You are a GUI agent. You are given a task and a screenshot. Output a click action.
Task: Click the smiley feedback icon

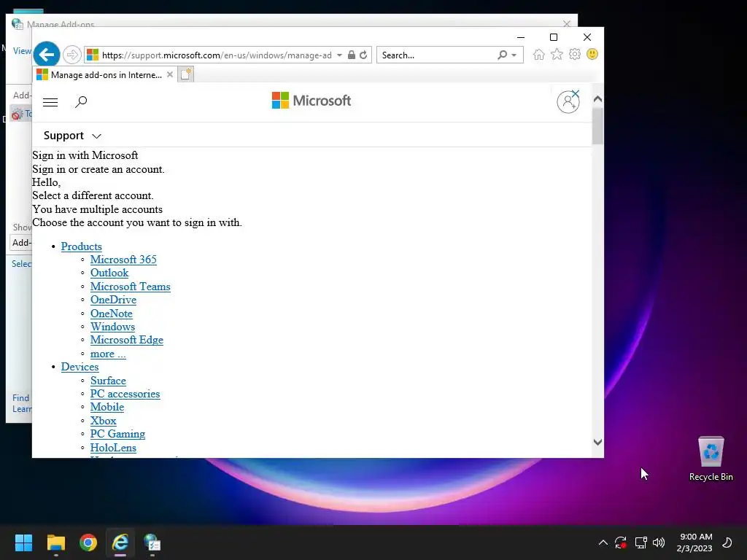tap(592, 54)
